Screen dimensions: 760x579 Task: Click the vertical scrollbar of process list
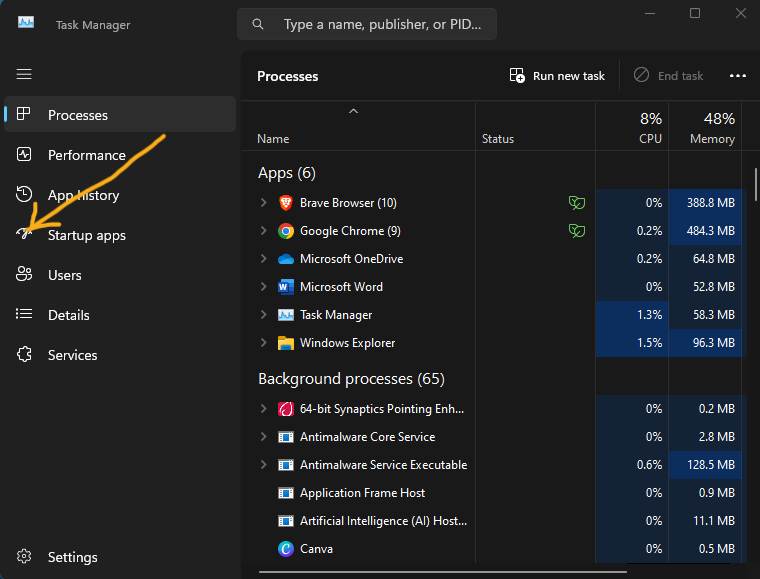click(755, 184)
